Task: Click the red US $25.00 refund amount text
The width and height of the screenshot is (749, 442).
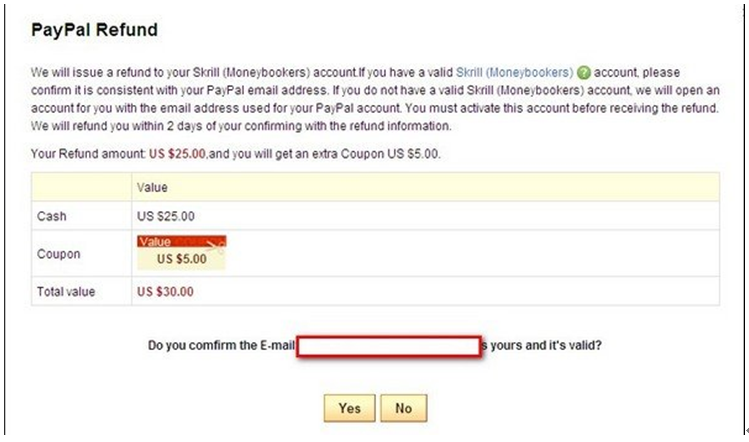Action: (x=177, y=154)
